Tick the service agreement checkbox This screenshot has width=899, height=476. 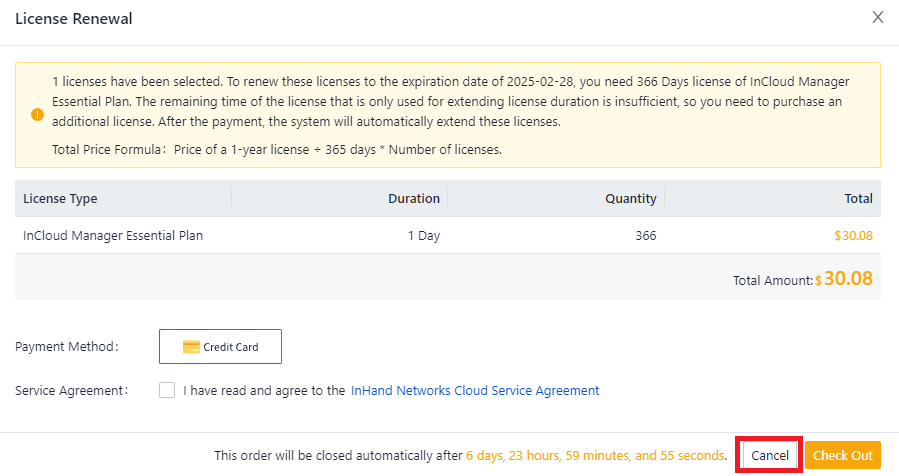pyautogui.click(x=167, y=390)
